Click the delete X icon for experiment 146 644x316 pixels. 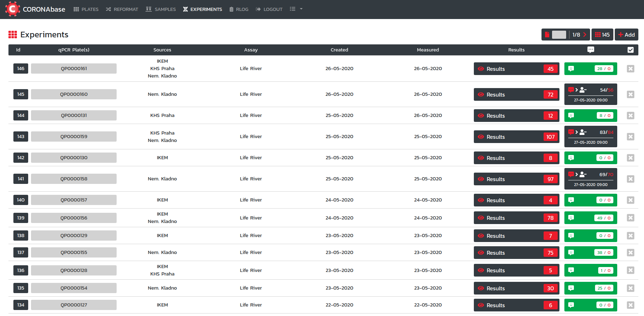(x=630, y=69)
